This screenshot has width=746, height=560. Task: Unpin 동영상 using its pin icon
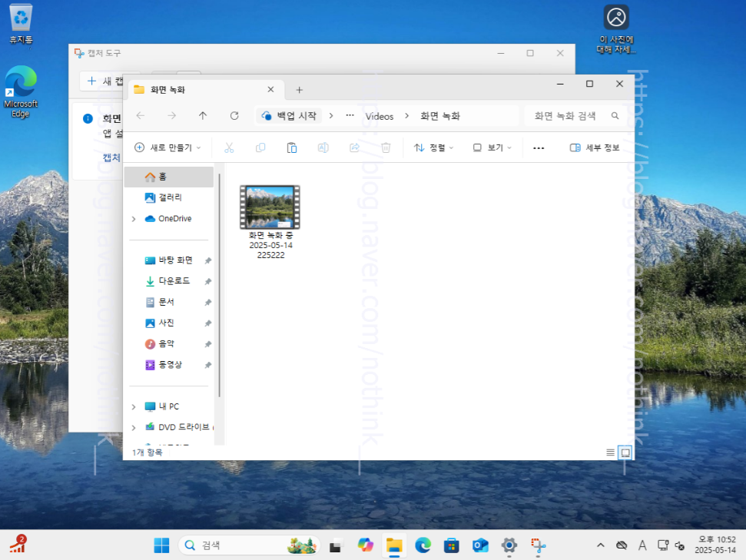pyautogui.click(x=208, y=366)
